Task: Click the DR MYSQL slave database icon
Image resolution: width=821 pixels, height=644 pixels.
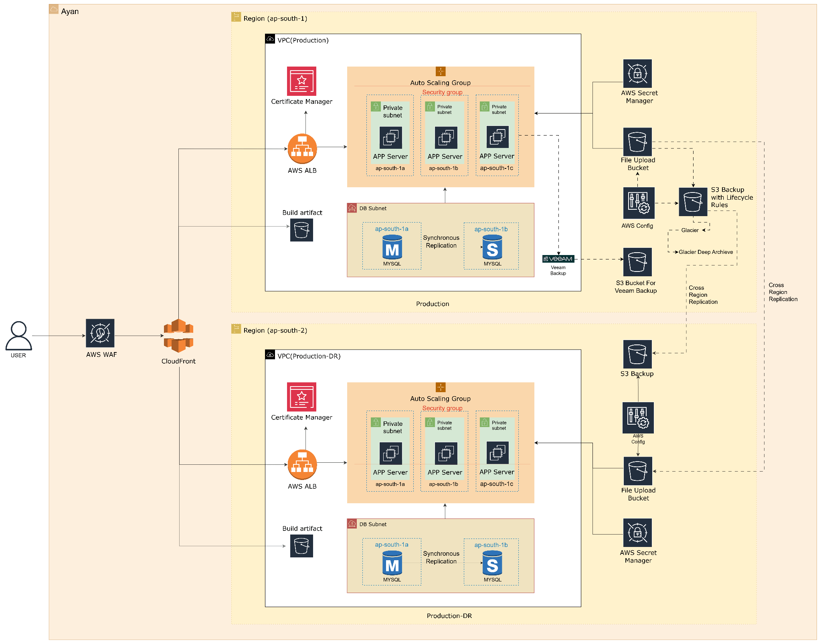Action: (x=492, y=563)
